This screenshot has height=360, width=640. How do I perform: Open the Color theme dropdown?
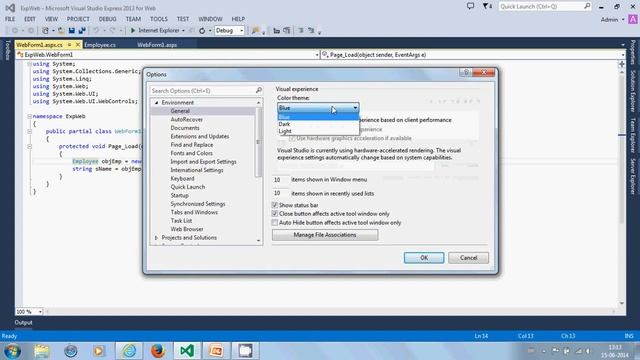pos(318,108)
